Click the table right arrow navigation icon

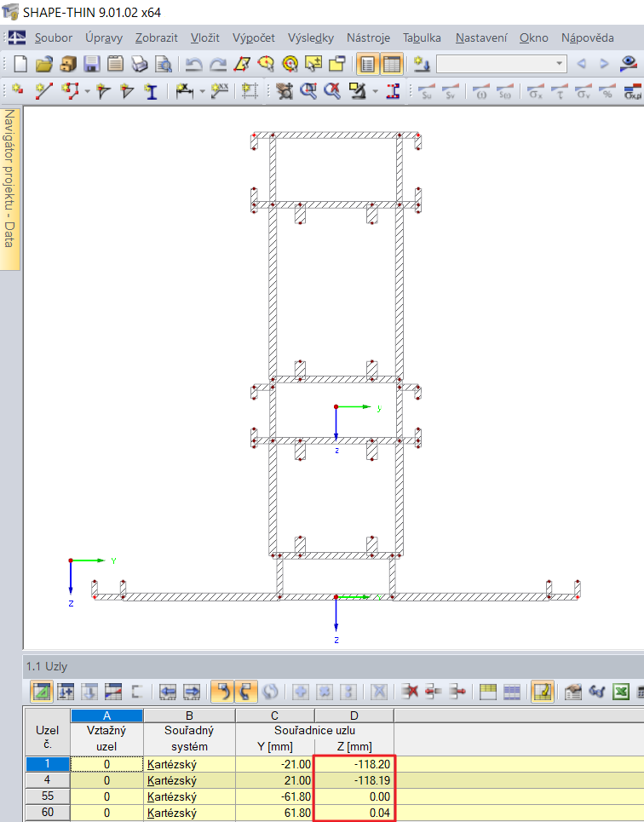click(192, 692)
